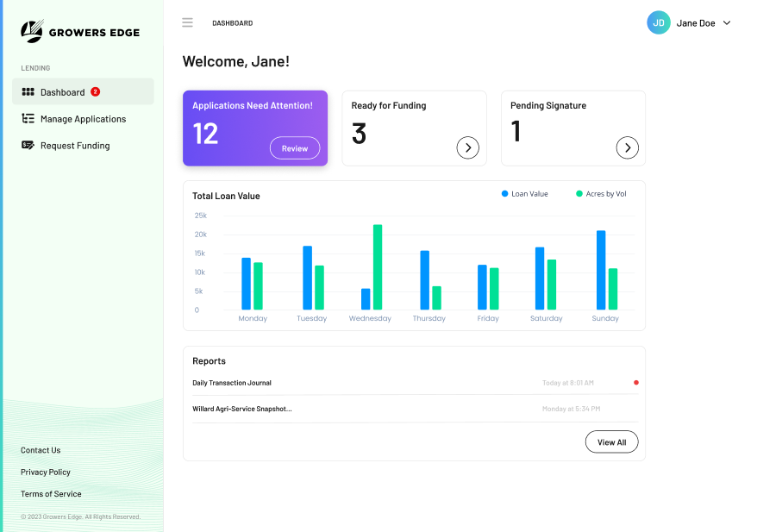757x532 pixels.
Task: Click the Total Loan Value chart title
Action: (x=226, y=196)
